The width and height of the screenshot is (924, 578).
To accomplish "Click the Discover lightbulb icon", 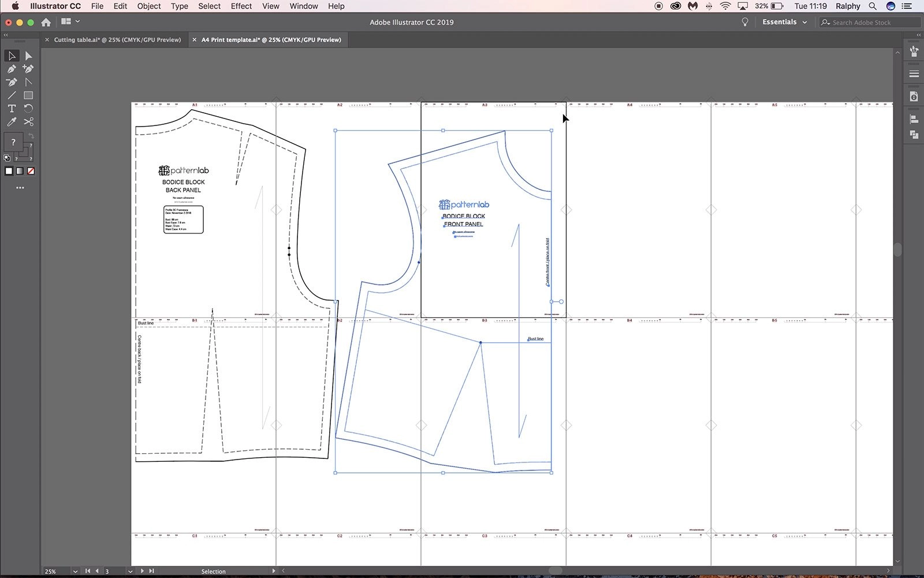I will point(745,22).
